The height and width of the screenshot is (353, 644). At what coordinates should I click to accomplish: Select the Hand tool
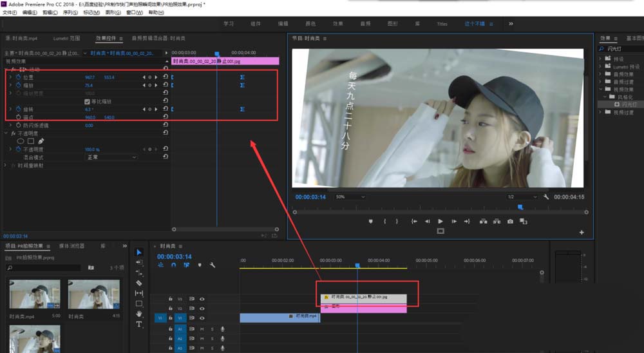139,314
